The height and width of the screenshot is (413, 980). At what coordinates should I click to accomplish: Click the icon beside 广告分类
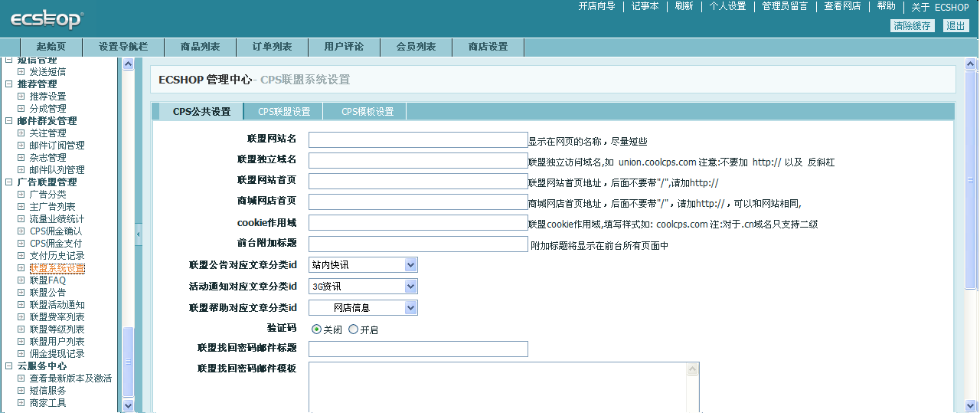coord(21,195)
